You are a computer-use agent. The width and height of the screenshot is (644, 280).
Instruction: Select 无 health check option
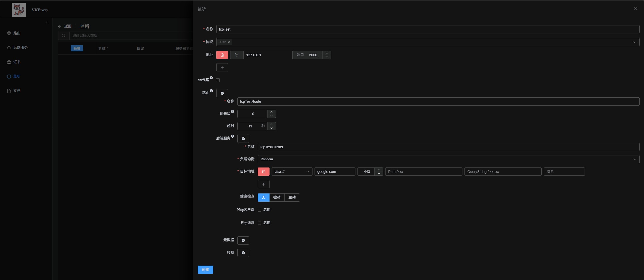tap(264, 197)
